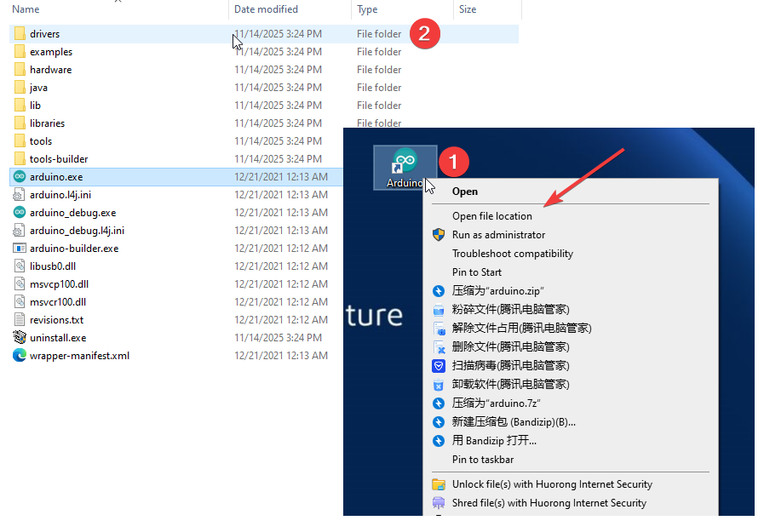The image size is (764, 532).
Task: Click the uninstall.exe file name
Action: [58, 337]
